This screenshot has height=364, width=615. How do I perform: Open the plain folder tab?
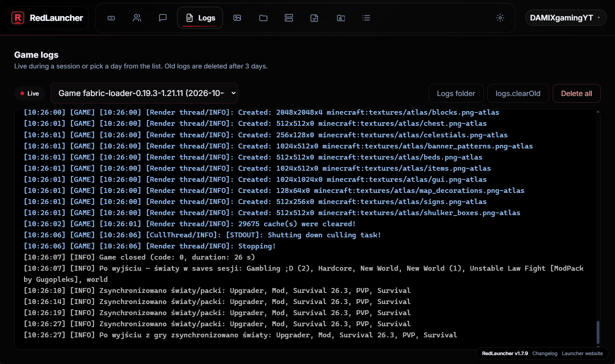pyautogui.click(x=263, y=18)
